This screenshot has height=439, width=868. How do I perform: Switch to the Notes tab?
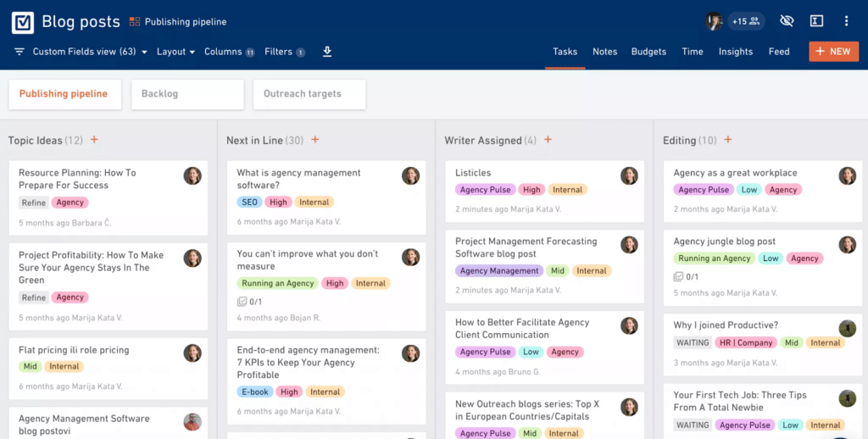[604, 52]
